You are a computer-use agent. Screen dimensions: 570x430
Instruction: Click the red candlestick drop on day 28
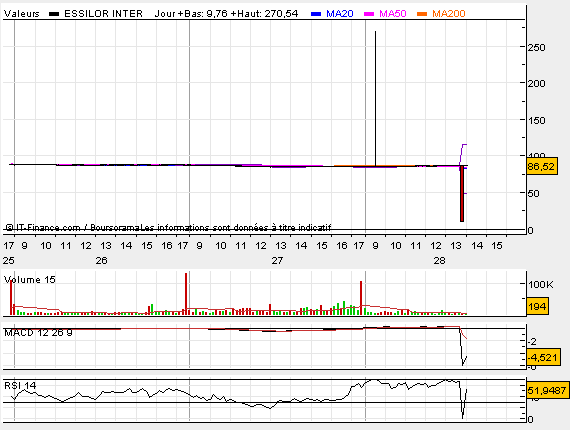pyautogui.click(x=462, y=194)
